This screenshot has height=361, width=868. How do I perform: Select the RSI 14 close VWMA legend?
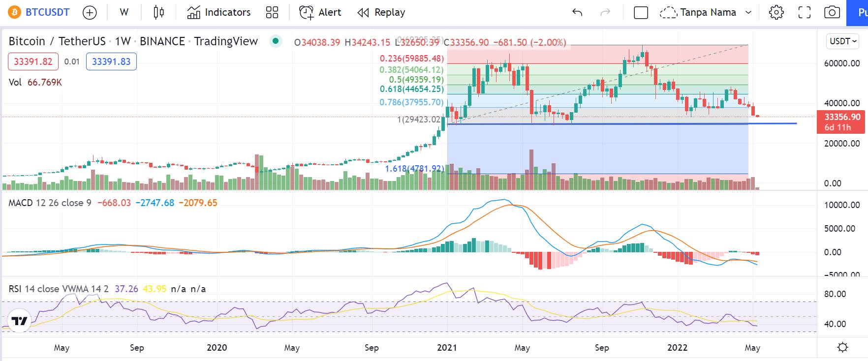point(59,289)
